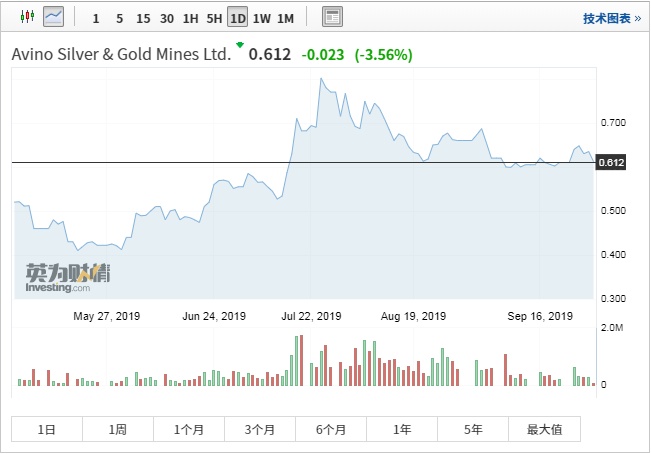
Task: Select the area line chart icon
Action: (x=54, y=17)
